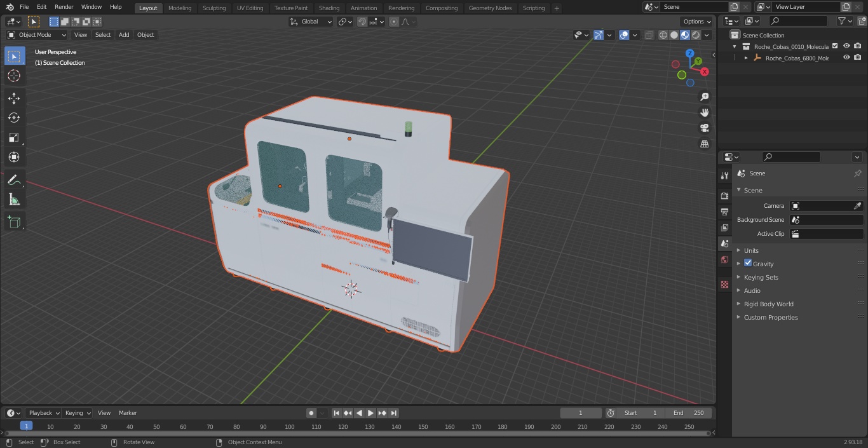Click the timeline Marker menu button

[128, 413]
